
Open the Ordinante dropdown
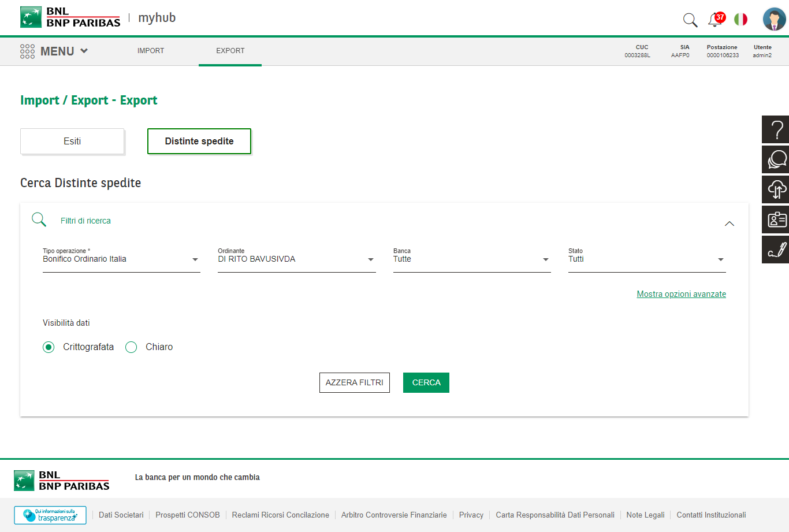[297, 259]
